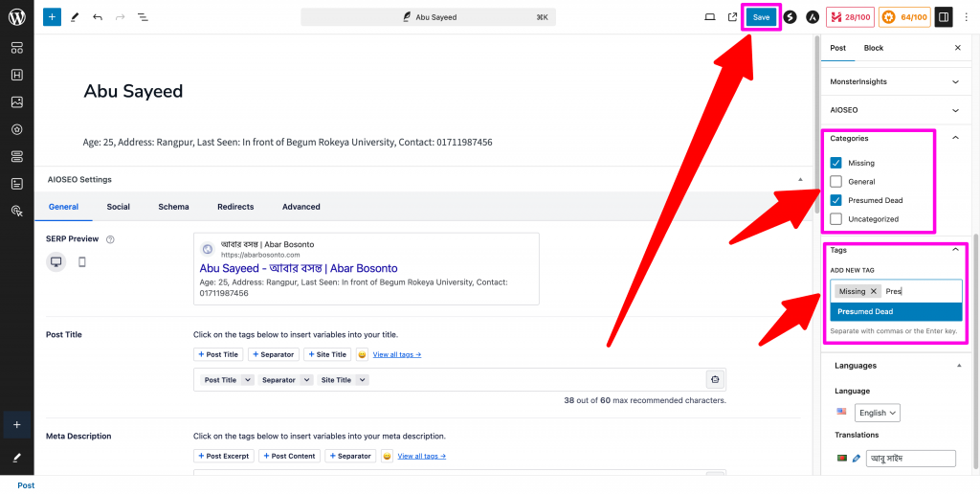Select mobile SERP preview icon

tap(82, 261)
